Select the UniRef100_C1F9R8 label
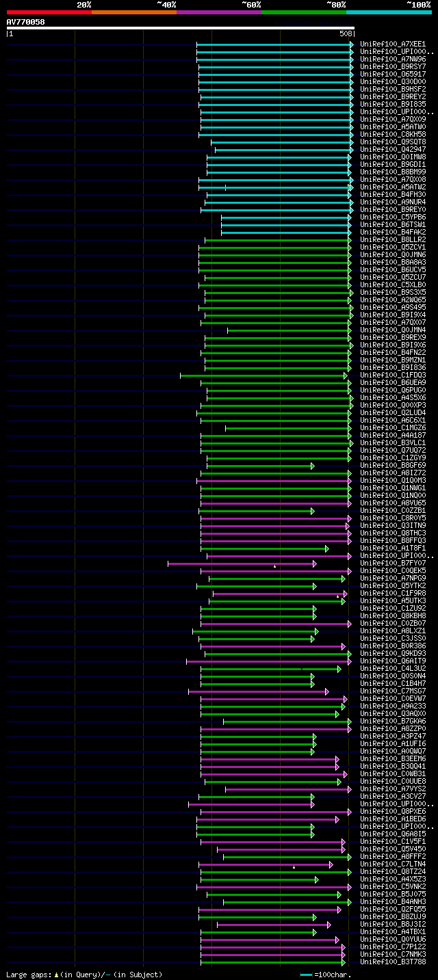Screen dimensions: 438x980 click(394, 593)
